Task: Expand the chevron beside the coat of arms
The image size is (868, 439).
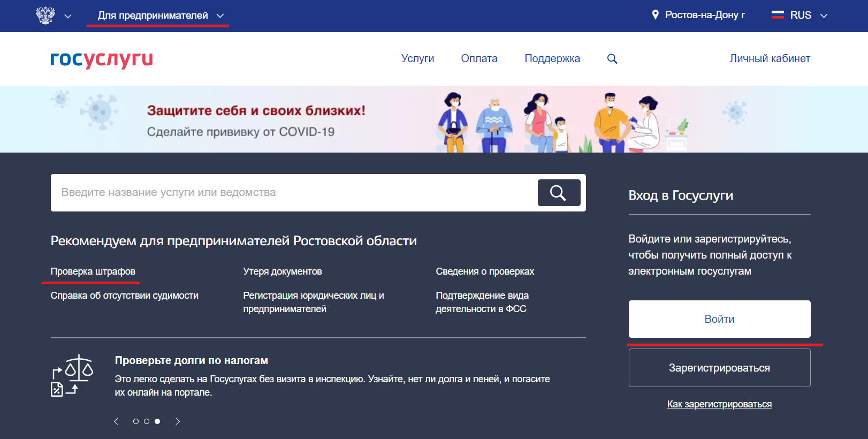Action: pyautogui.click(x=68, y=16)
